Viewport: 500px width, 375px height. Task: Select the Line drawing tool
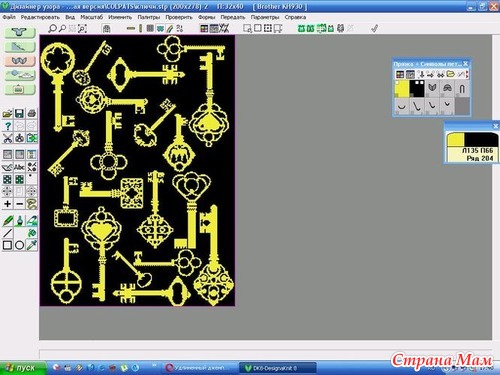tap(8, 233)
